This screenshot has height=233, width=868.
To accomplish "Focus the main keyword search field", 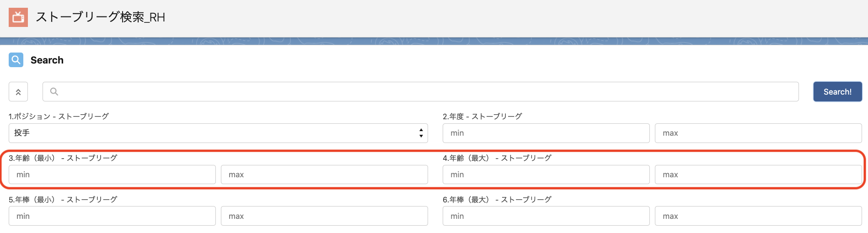I will pos(421,92).
